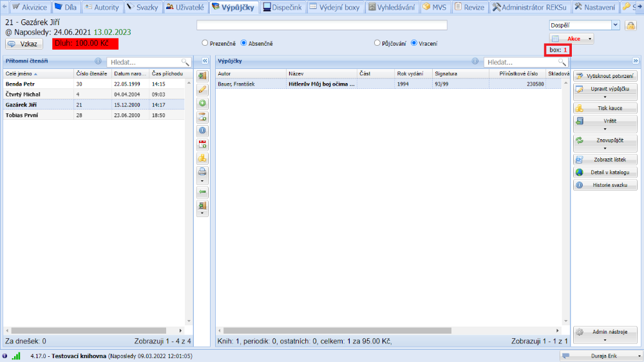Image resolution: width=644 pixels, height=362 pixels.
Task: Open the Vyhledávání tab
Action: click(392, 7)
